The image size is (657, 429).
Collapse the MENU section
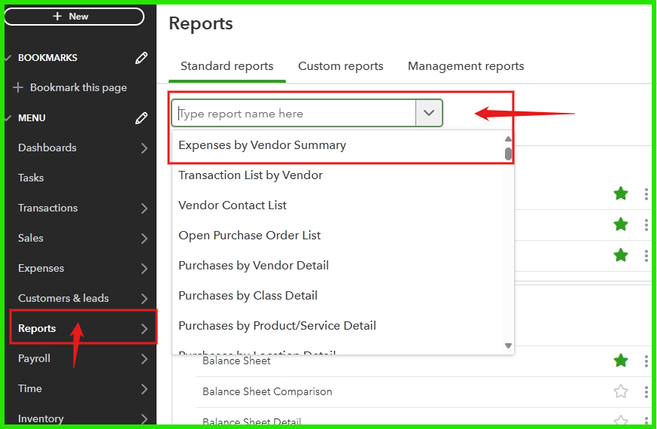point(8,118)
